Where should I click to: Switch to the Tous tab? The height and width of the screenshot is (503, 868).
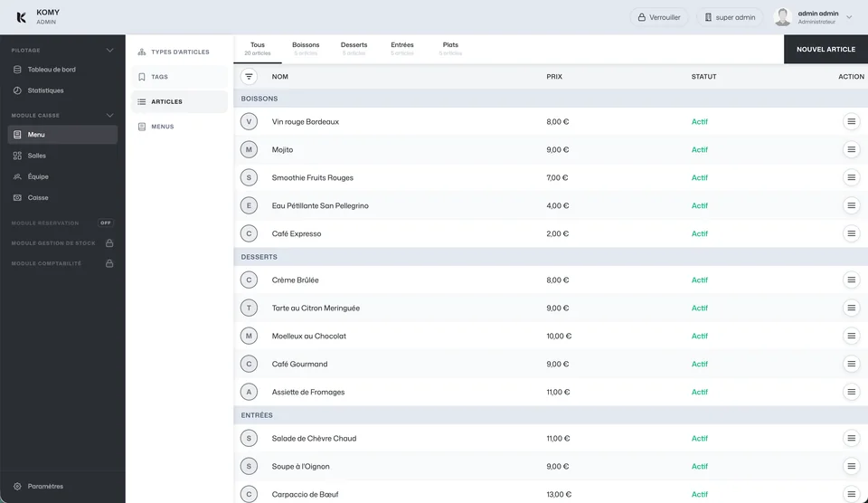tap(258, 49)
